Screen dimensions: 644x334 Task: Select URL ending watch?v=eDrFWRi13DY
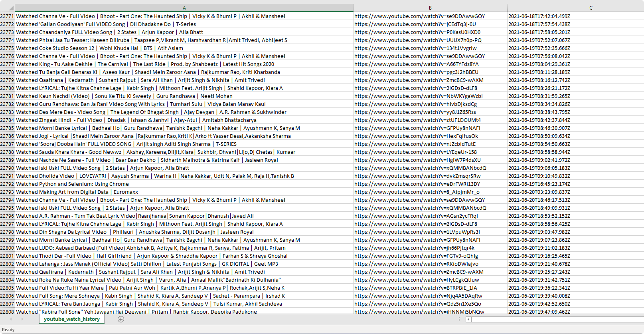(430, 184)
